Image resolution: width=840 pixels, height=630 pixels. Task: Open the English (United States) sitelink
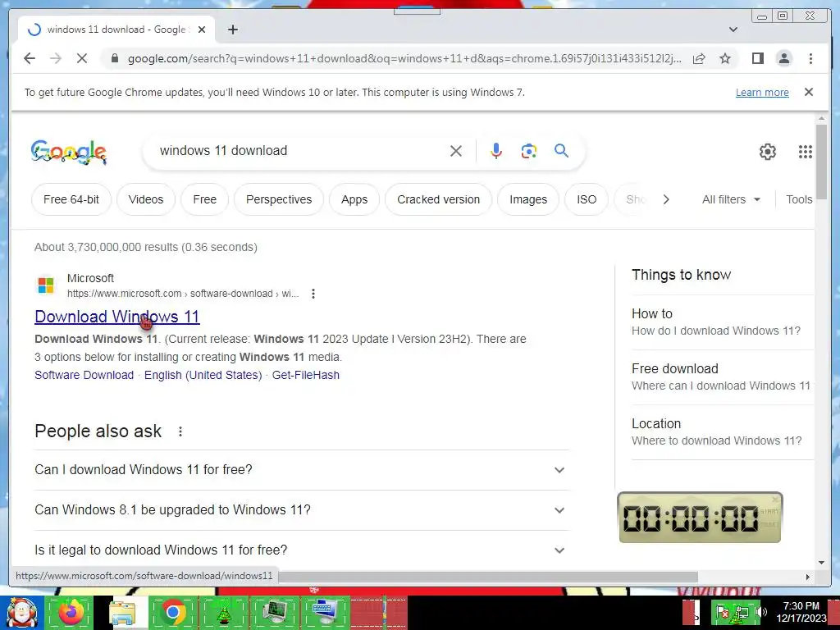tap(203, 375)
